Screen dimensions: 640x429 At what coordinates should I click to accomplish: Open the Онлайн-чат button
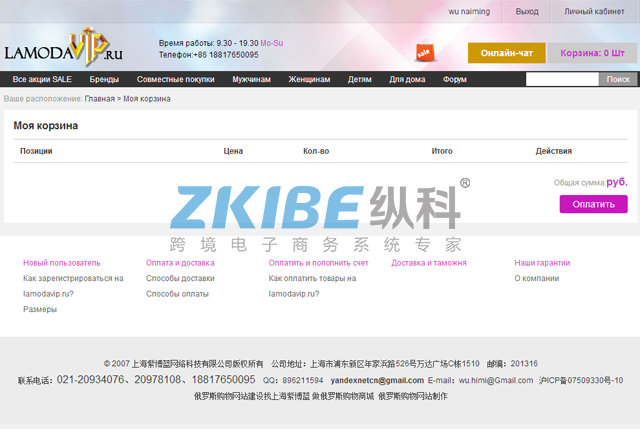click(507, 53)
